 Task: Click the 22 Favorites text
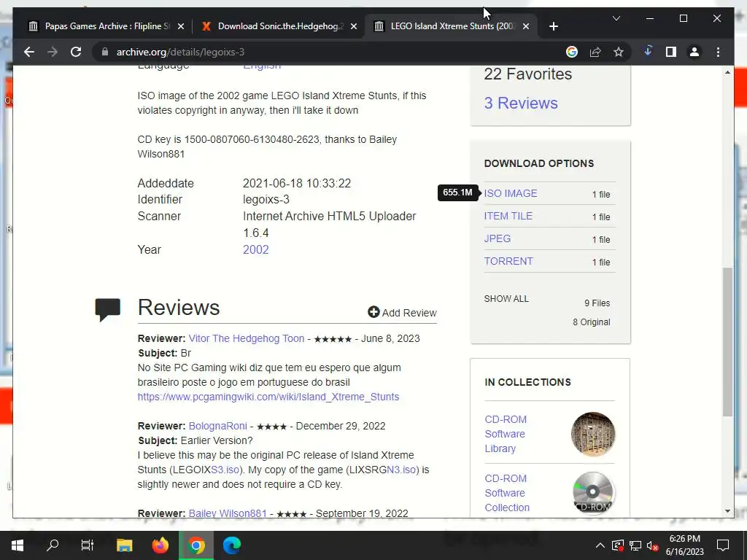528,74
